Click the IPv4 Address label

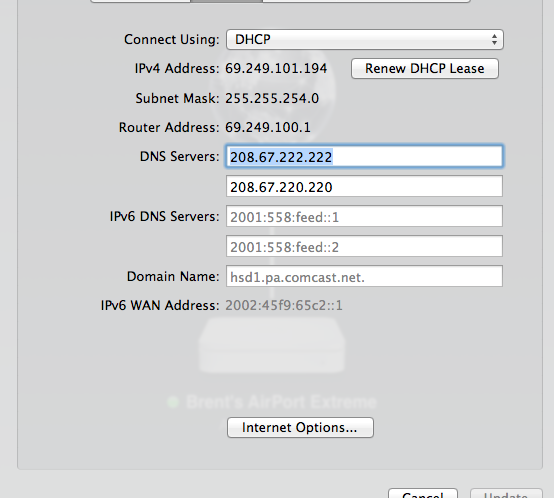(x=177, y=69)
